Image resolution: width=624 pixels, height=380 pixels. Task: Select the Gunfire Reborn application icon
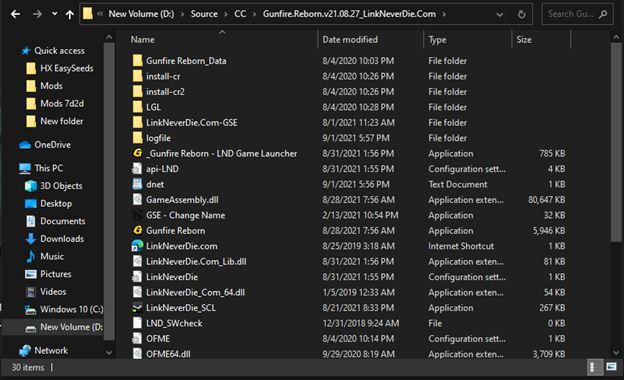[137, 230]
